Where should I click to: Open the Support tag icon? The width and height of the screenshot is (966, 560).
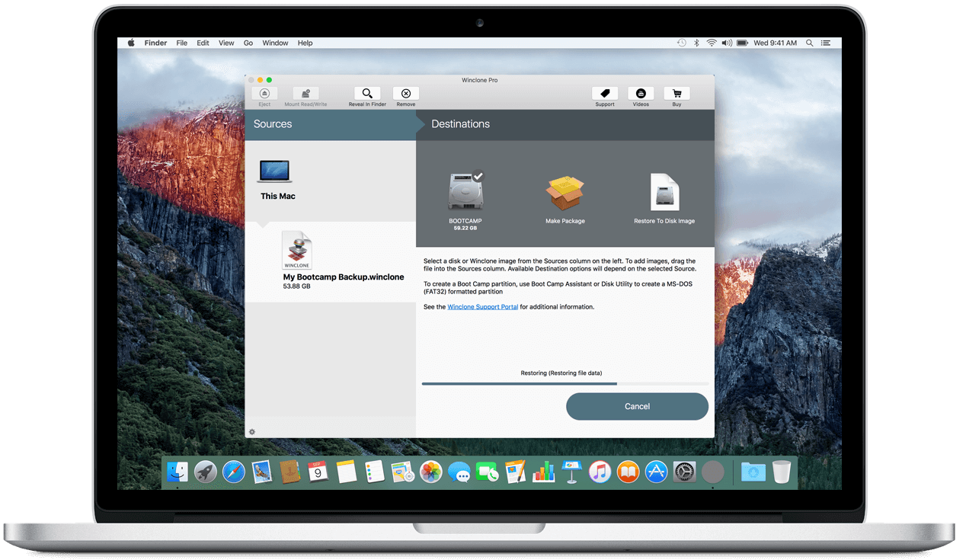605,93
